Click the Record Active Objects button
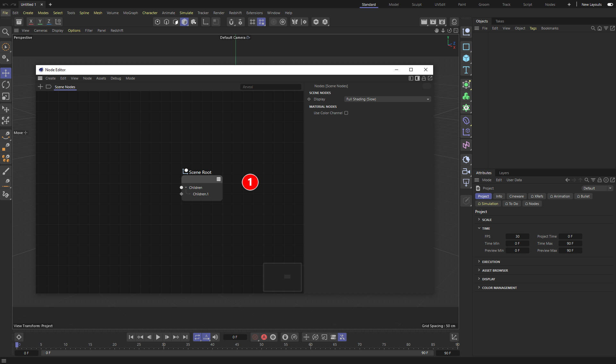The height and width of the screenshot is (364, 616). pyautogui.click(x=255, y=337)
